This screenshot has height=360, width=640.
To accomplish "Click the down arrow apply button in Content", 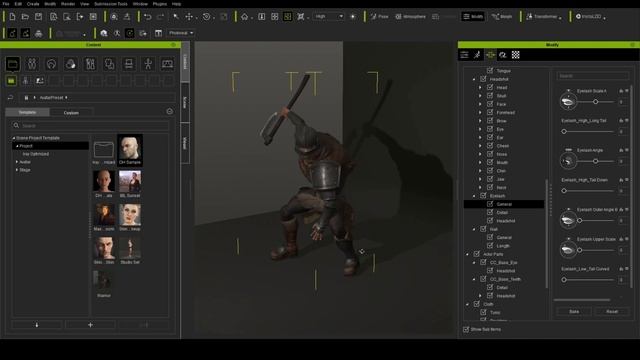I will (37, 325).
